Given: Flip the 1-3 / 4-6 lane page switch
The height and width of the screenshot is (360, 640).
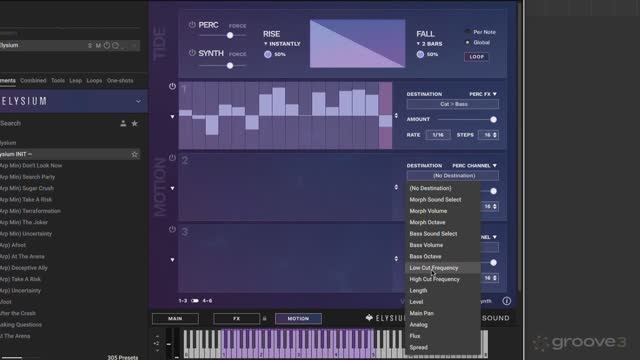Looking at the screenshot, I should (x=195, y=301).
